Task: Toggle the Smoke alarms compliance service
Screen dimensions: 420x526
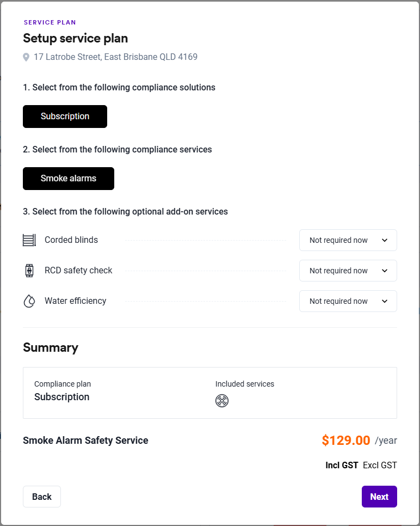Action: (69, 179)
